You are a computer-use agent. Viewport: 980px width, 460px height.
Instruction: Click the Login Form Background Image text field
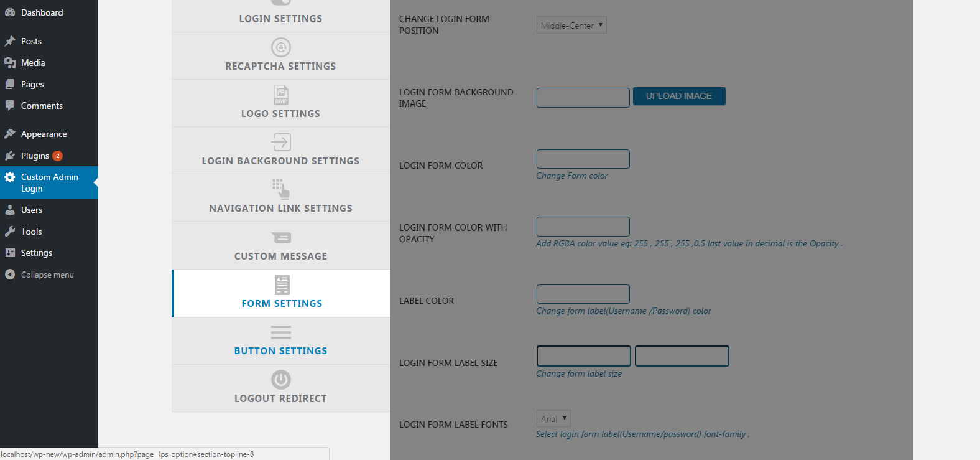(x=582, y=97)
